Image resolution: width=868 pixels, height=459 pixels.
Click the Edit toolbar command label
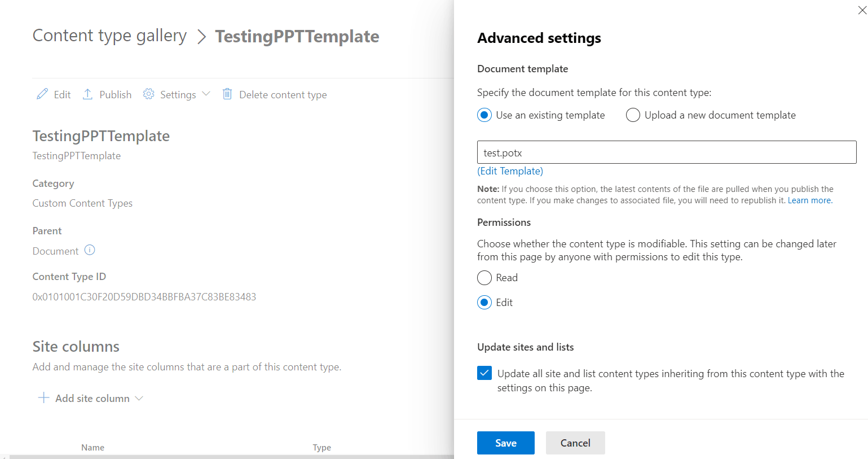pos(62,95)
